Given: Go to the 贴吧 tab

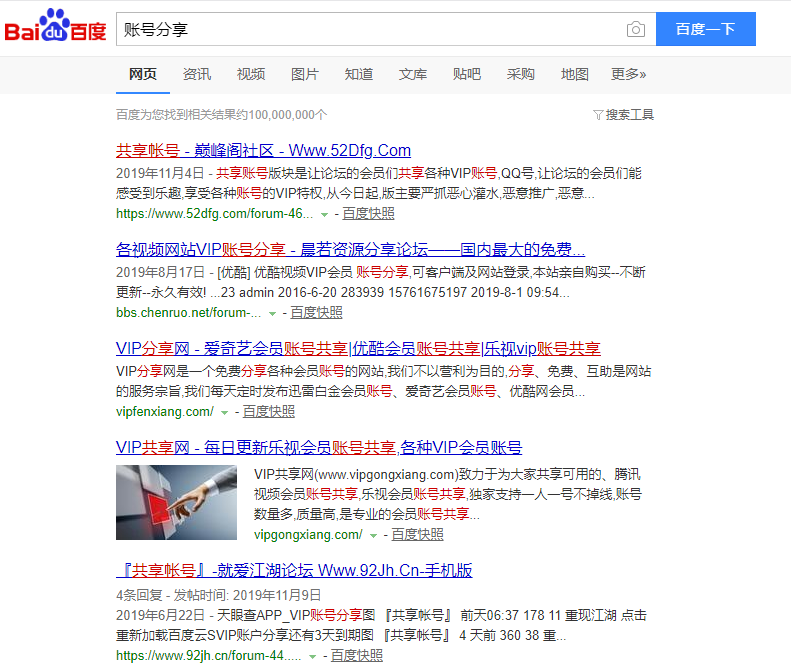Looking at the screenshot, I should click(467, 74).
